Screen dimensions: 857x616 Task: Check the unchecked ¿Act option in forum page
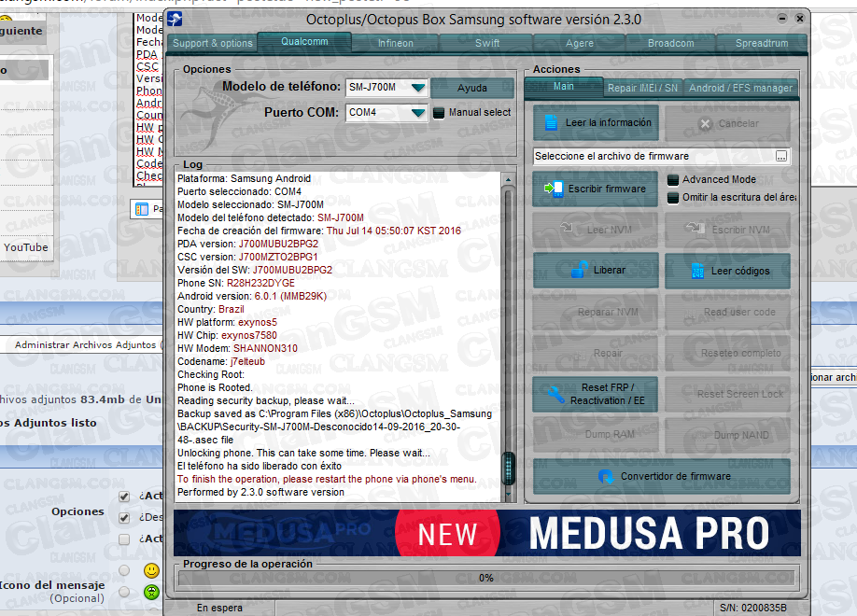click(x=124, y=539)
